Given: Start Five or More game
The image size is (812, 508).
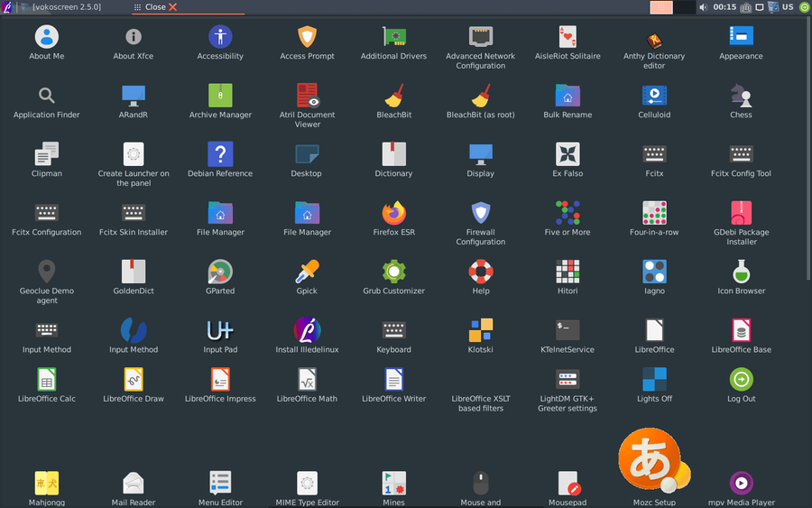Looking at the screenshot, I should [567, 218].
